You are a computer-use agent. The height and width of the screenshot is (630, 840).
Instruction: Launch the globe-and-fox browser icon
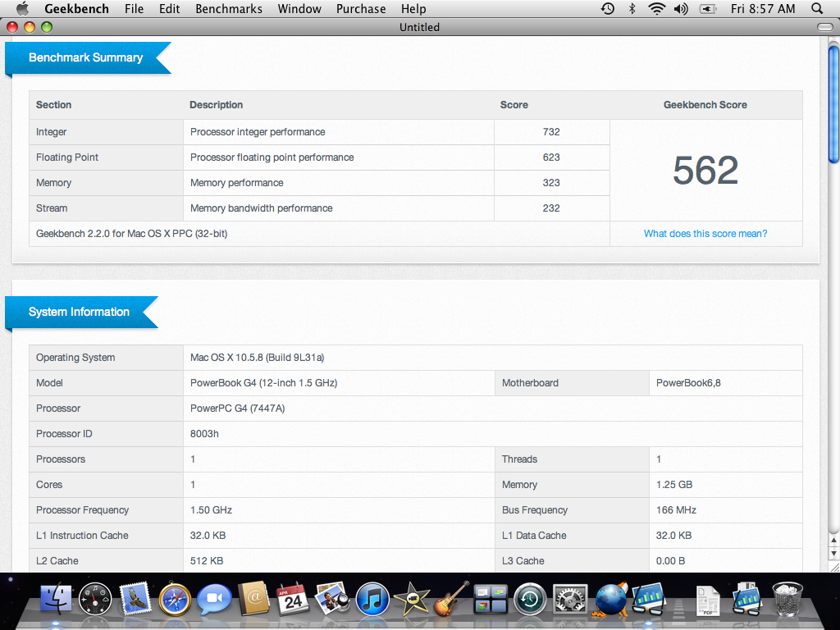[x=610, y=599]
